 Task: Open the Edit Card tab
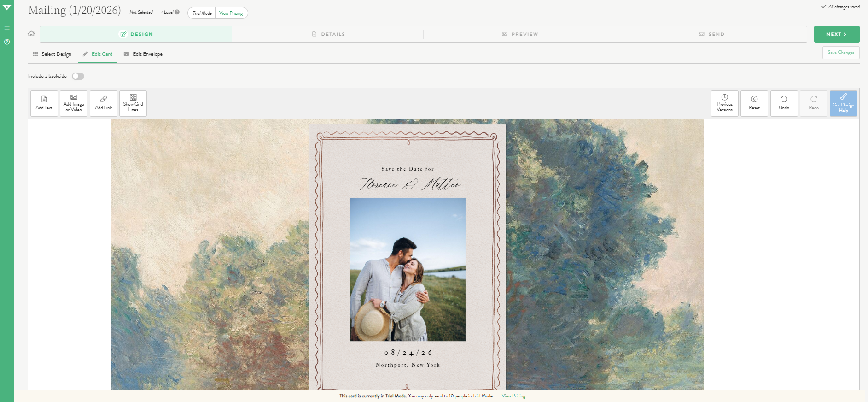(98, 54)
